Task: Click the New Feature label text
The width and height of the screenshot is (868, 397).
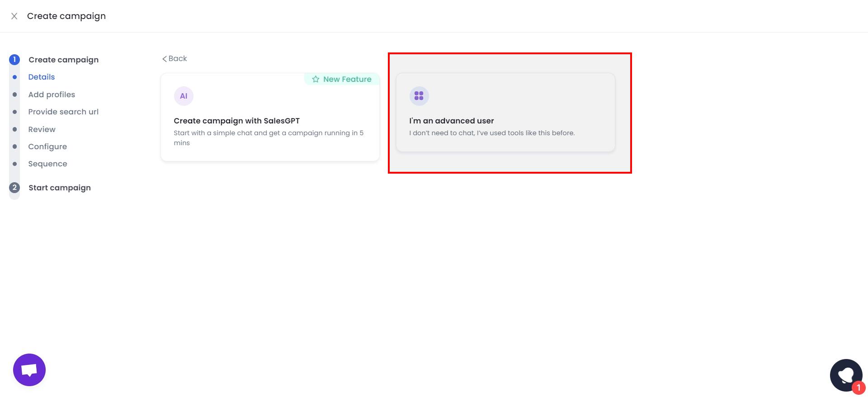Action: point(347,79)
